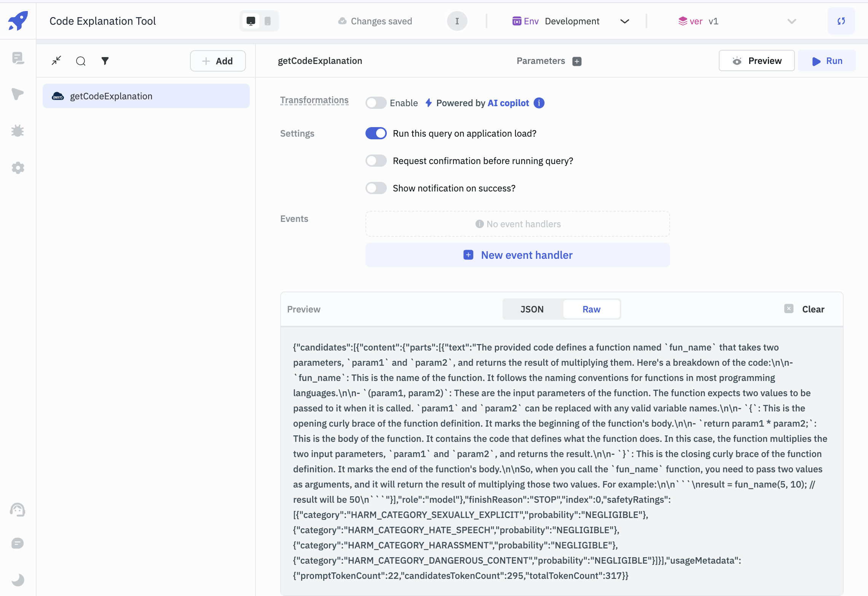The height and width of the screenshot is (596, 868).
Task: Turn off run query on application load
Action: (x=376, y=134)
